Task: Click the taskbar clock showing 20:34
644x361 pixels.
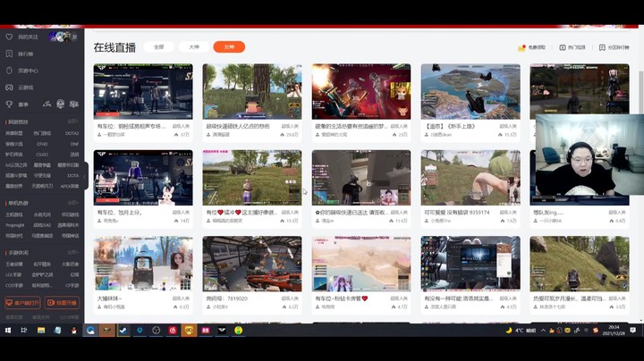Action: click(x=614, y=331)
